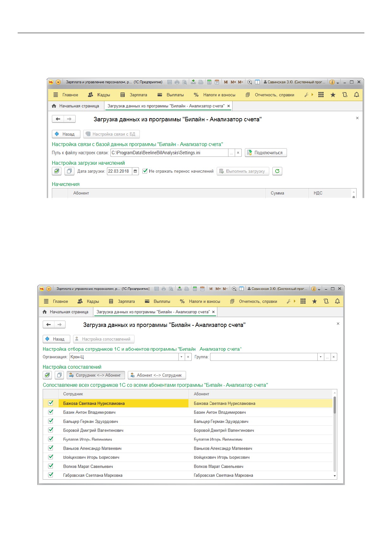The image size is (392, 555).
Task: Open Налоги и взносы menu in lower window
Action: click(x=200, y=301)
